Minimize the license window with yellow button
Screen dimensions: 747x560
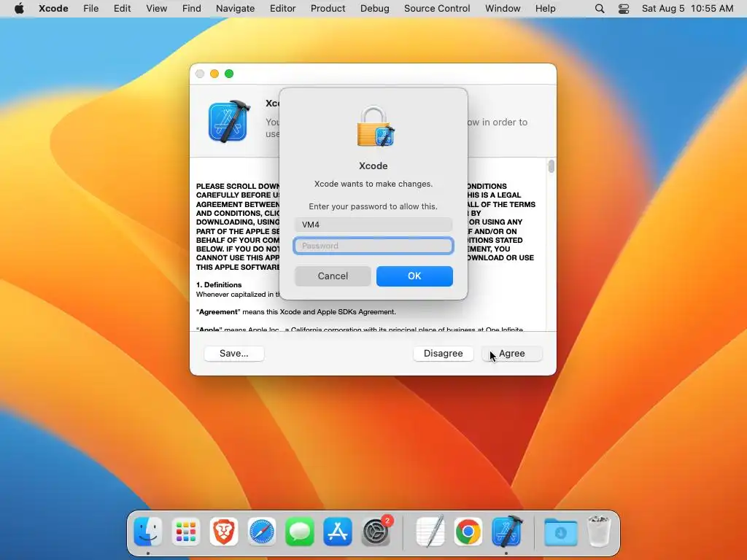pyautogui.click(x=214, y=74)
